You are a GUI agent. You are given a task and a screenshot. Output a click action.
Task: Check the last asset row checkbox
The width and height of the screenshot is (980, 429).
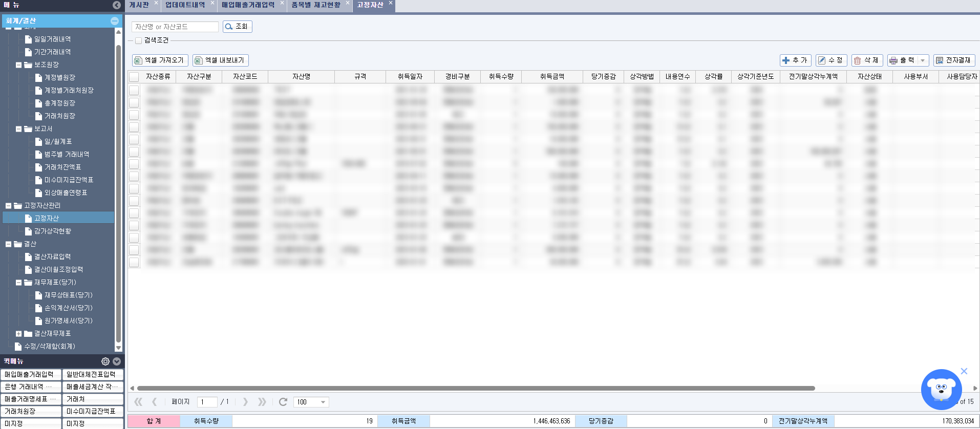tap(134, 262)
